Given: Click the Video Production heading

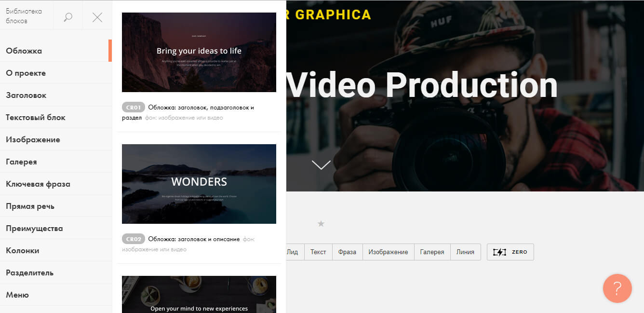Looking at the screenshot, I should pos(422,85).
